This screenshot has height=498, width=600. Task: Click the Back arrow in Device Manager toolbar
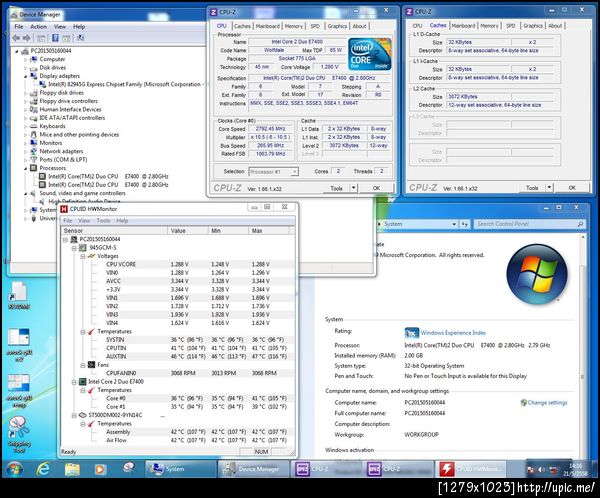pos(16,38)
